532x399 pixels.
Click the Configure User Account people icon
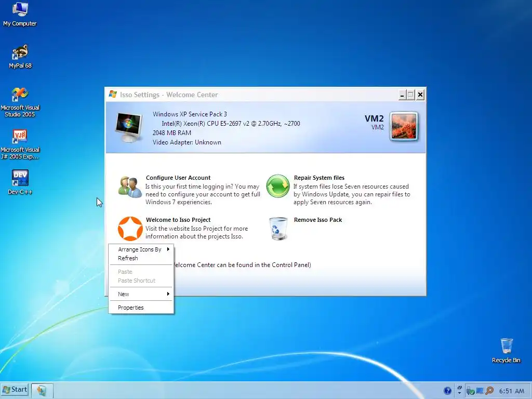click(130, 187)
